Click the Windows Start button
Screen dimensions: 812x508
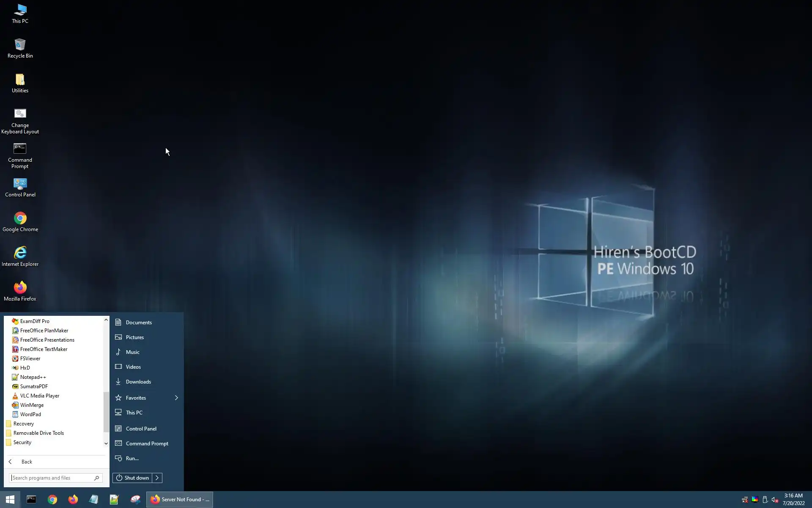(x=10, y=500)
